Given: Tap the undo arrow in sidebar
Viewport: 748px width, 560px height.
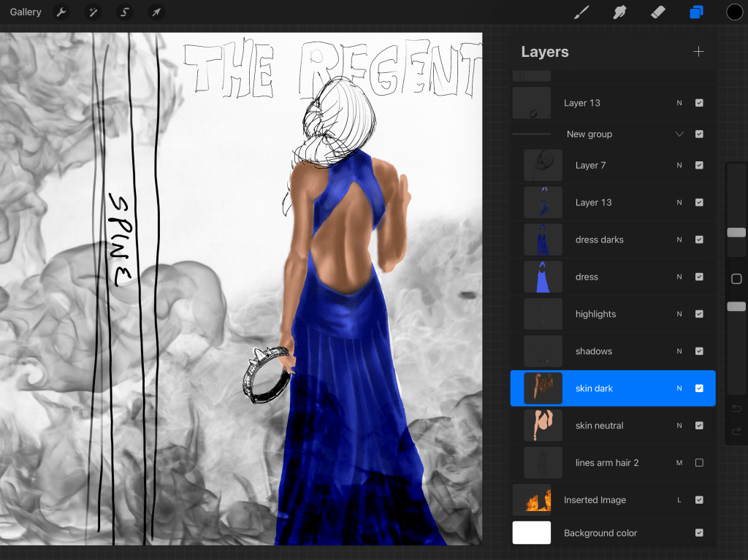Looking at the screenshot, I should 736,408.
